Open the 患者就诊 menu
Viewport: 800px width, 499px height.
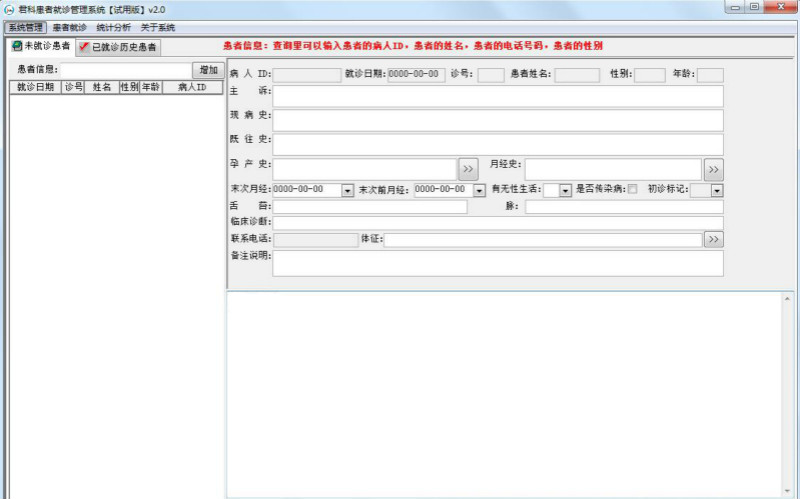point(69,28)
